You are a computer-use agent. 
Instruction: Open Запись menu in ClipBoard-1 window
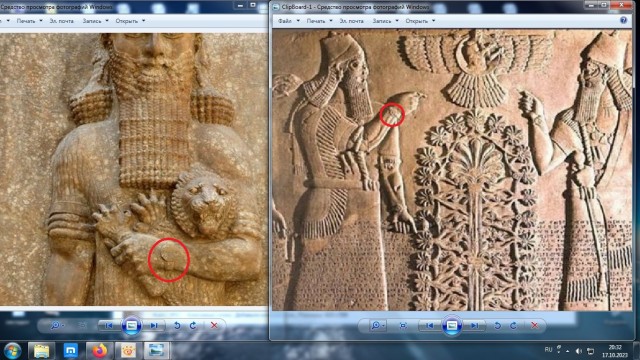[x=382, y=21]
